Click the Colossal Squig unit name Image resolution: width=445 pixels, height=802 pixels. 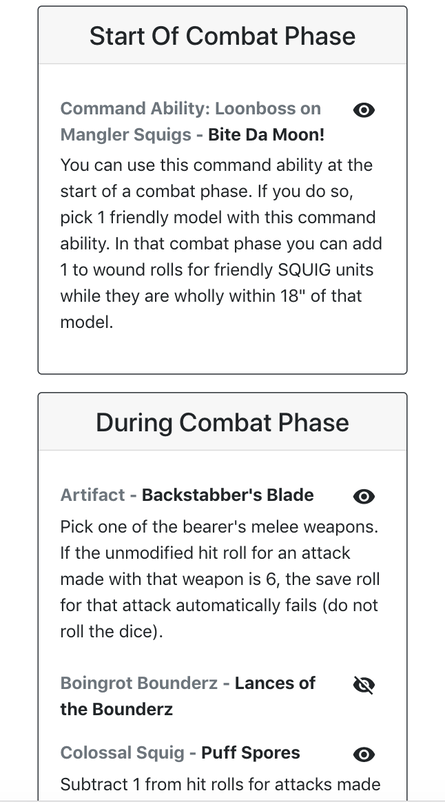pos(122,753)
